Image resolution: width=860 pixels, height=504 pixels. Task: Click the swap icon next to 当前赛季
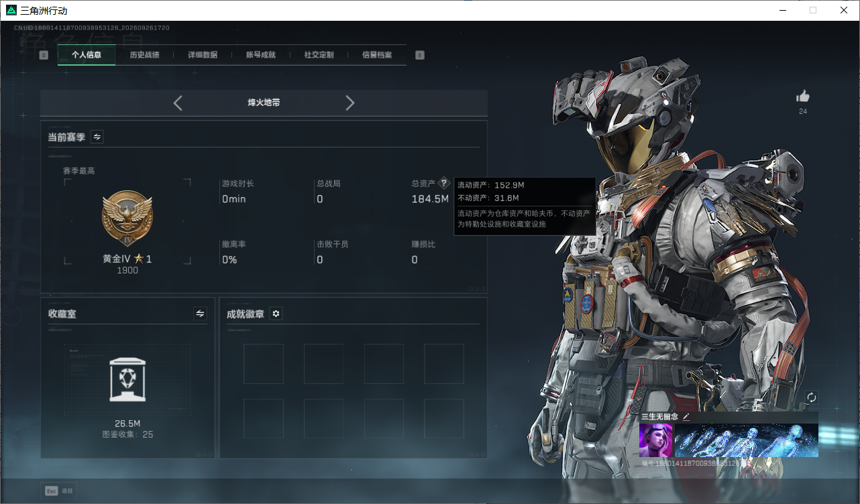[97, 137]
